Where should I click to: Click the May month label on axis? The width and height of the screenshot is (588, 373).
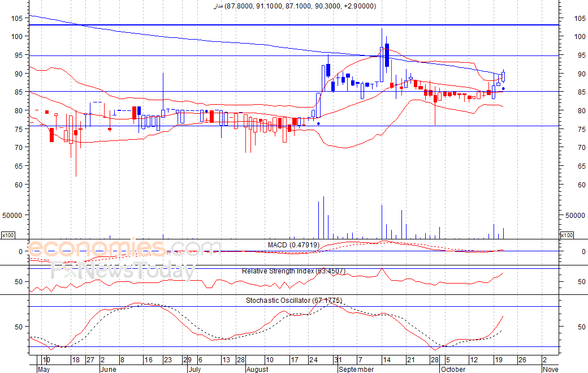coord(44,369)
